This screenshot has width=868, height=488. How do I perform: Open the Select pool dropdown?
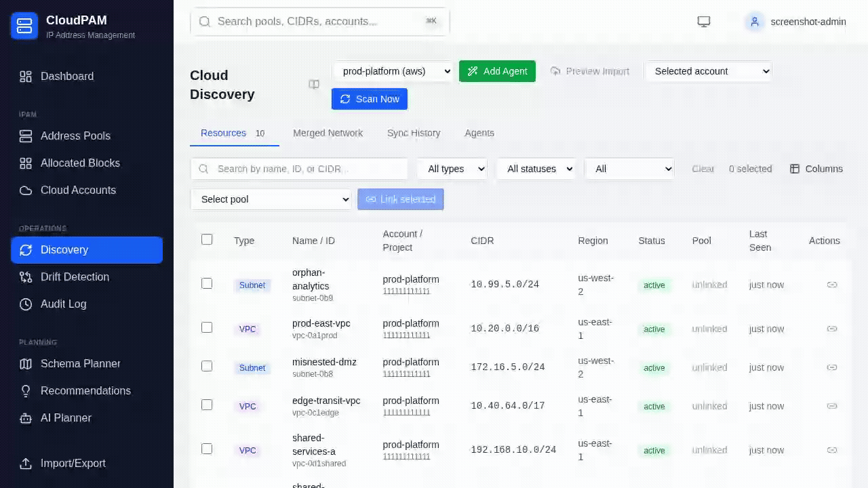pos(271,199)
